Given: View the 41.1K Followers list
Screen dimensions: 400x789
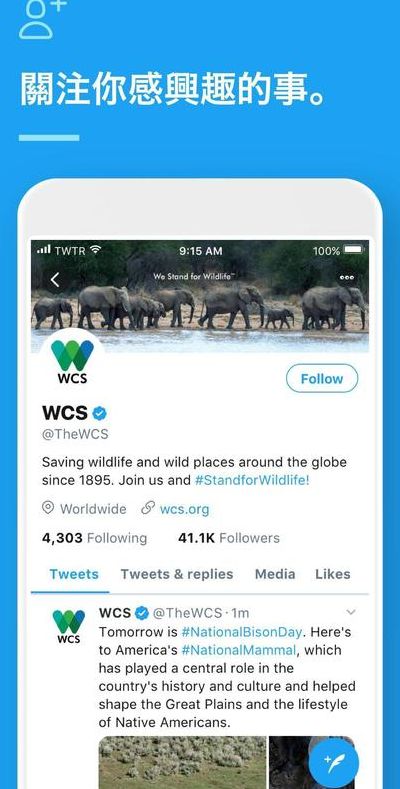Looking at the screenshot, I should [228, 538].
